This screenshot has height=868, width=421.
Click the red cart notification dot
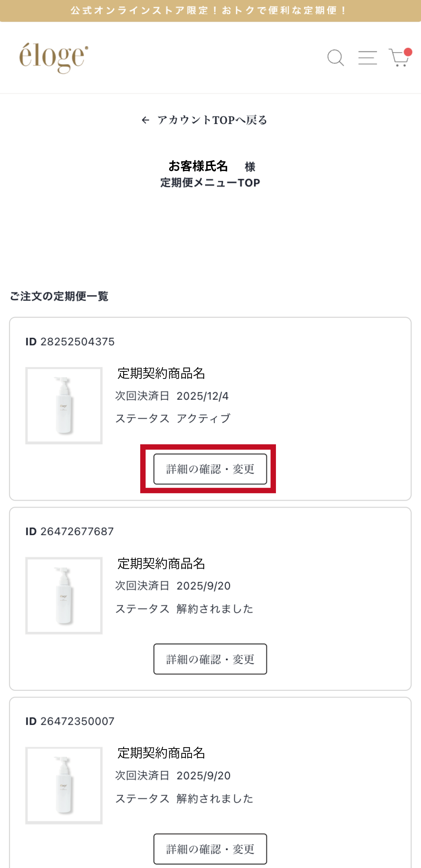tap(408, 52)
